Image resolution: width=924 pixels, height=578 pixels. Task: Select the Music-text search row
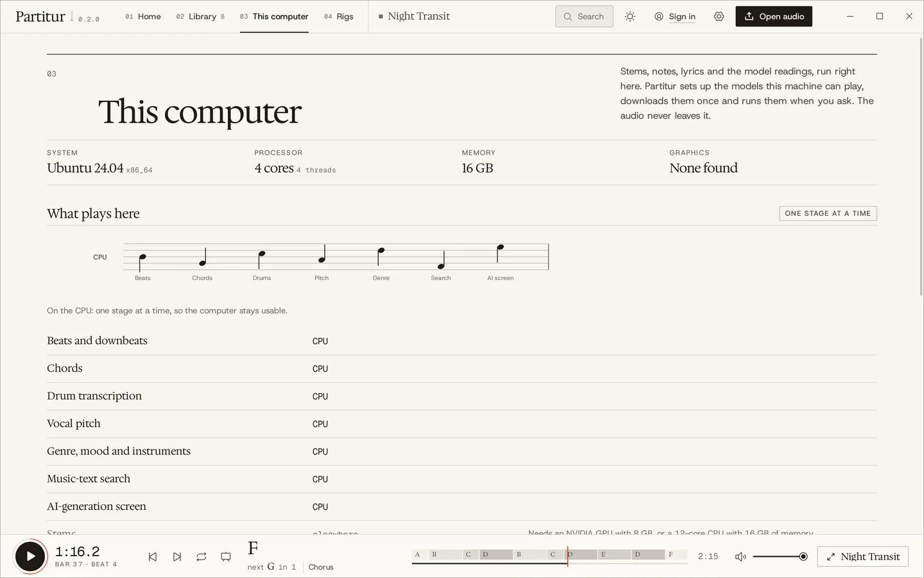[x=462, y=479]
